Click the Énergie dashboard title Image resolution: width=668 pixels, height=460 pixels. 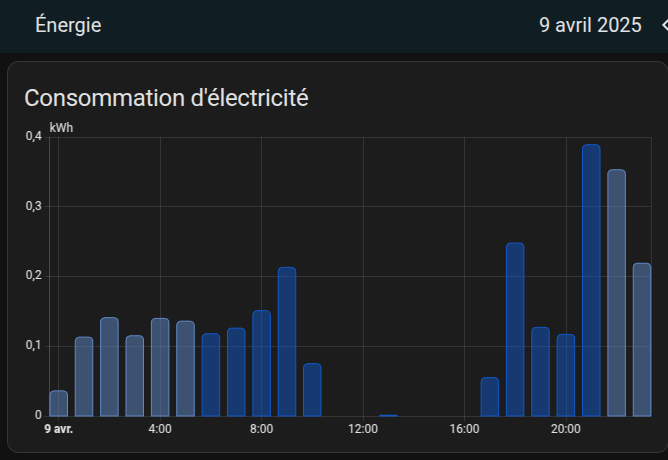click(69, 25)
